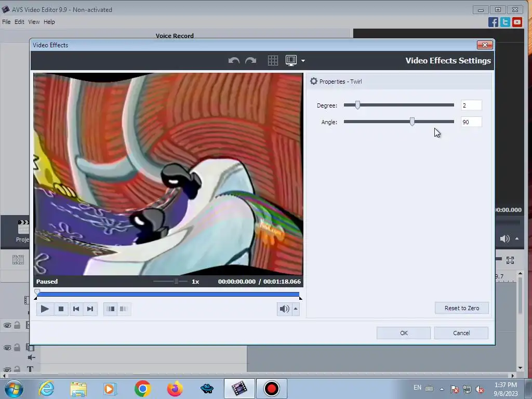Click the EN language indicator

click(417, 388)
